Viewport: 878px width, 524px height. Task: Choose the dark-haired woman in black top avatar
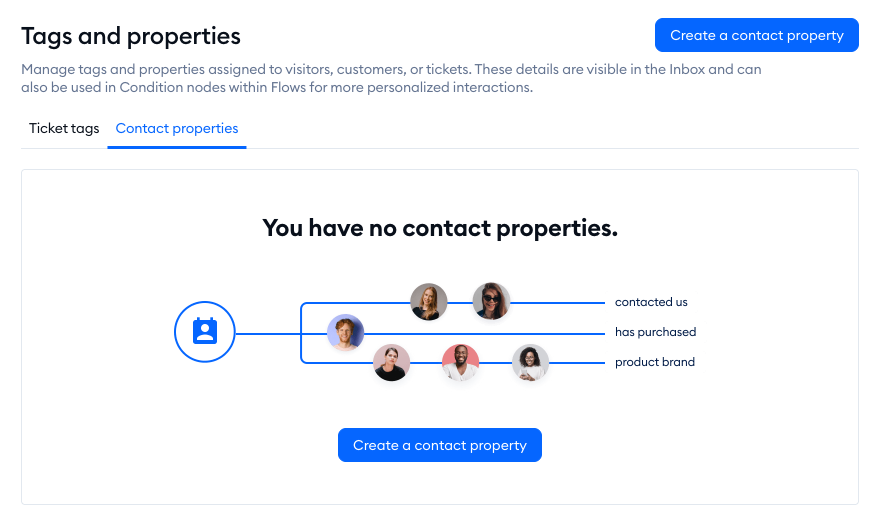coord(391,362)
